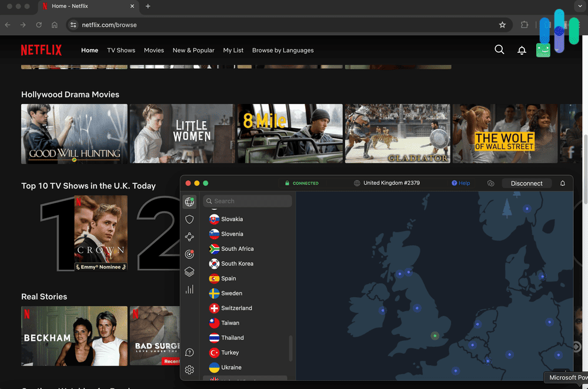Open Netflix notifications bell
588x389 pixels.
(x=522, y=50)
